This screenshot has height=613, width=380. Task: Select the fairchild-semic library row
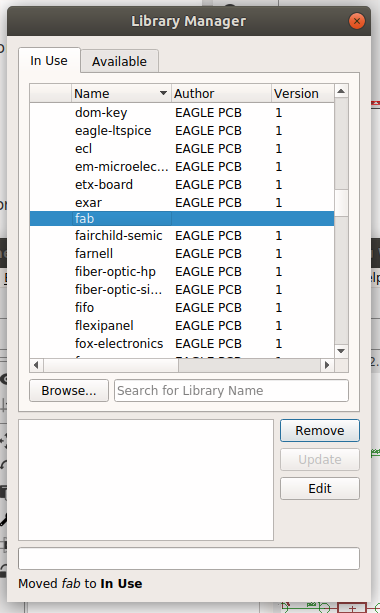pos(182,236)
